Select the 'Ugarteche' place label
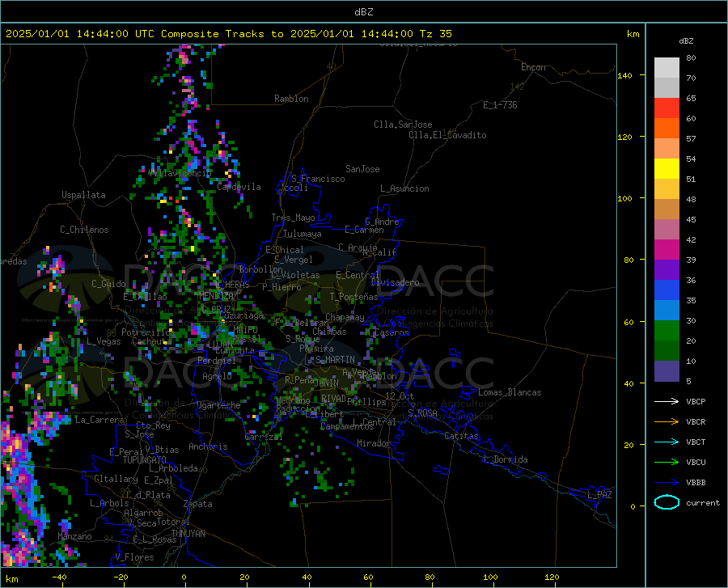This screenshot has height=588, width=728. [218, 405]
